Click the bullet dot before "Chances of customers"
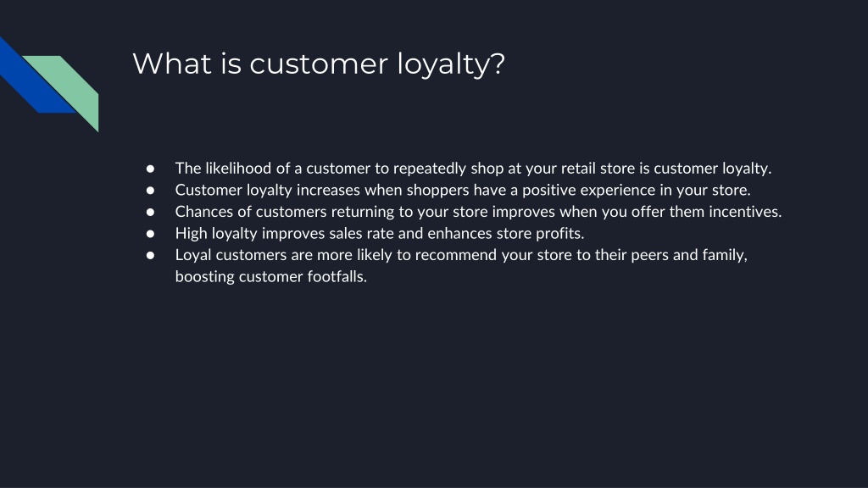The height and width of the screenshot is (488, 868). [x=150, y=211]
